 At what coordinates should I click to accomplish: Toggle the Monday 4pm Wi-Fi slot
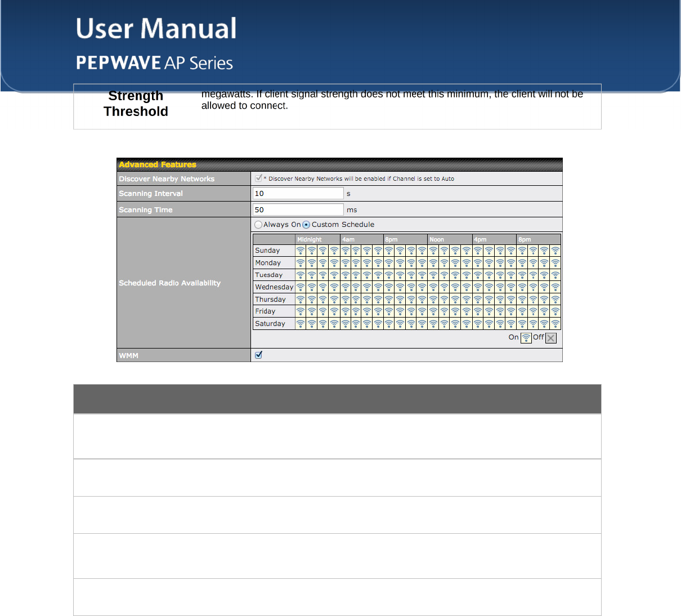(x=478, y=263)
